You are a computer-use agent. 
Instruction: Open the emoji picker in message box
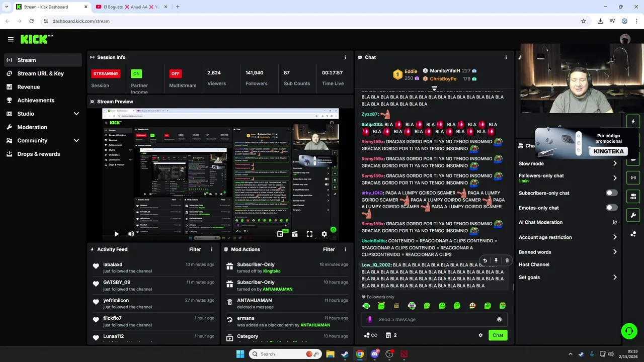(499, 319)
